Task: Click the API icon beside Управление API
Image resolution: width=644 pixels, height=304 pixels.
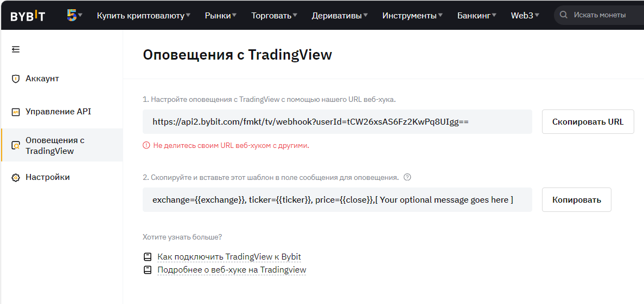Action: [x=16, y=112]
